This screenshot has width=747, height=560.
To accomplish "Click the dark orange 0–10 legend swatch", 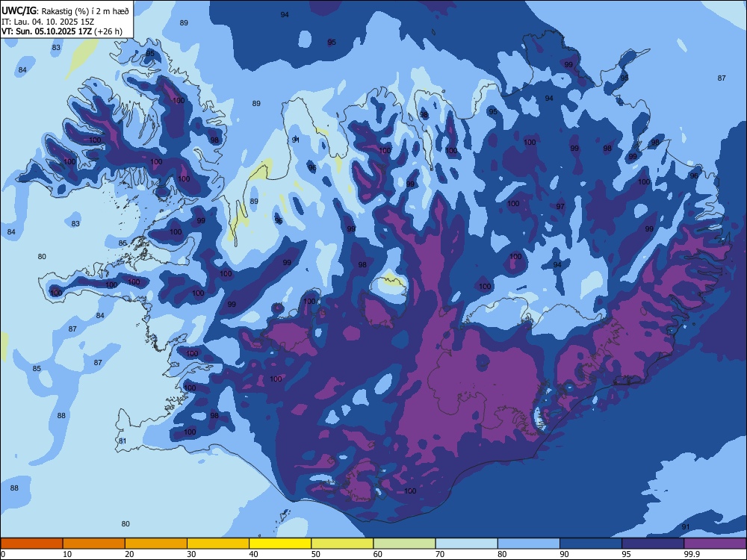I will coord(31,544).
